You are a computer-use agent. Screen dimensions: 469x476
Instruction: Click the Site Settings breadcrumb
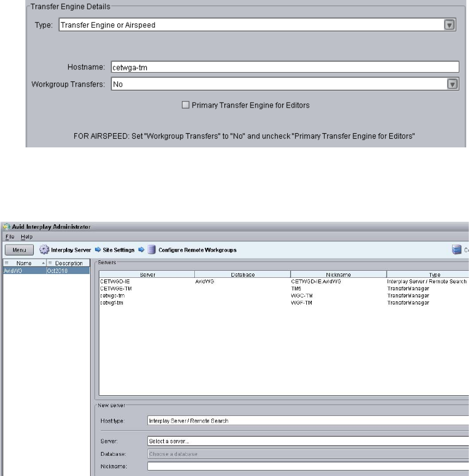point(118,250)
